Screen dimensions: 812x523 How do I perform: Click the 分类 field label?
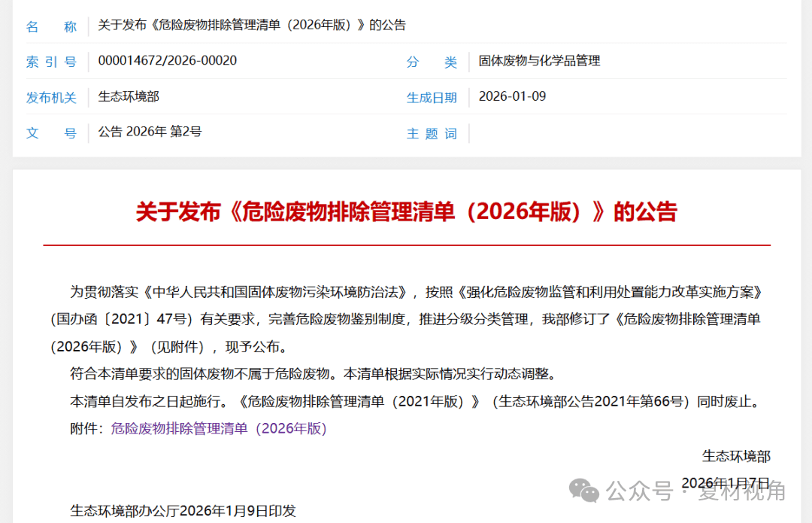432,62
